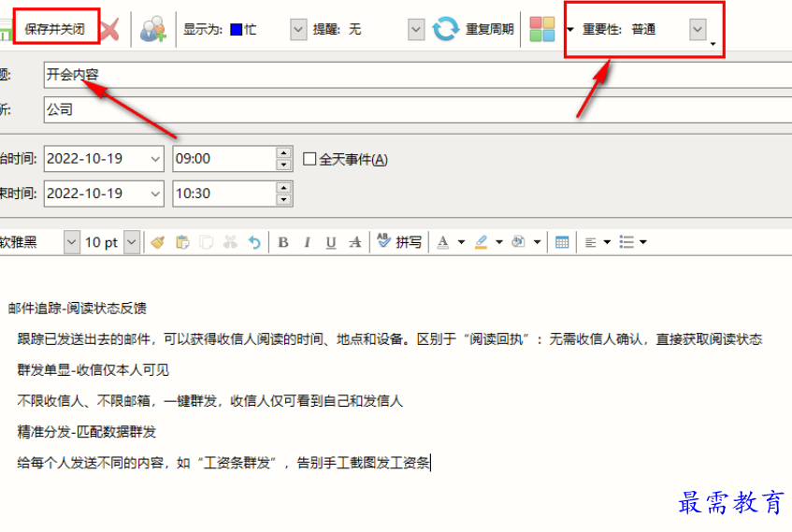Click the line starting '不限收信人、不限邮箱'

[210, 401]
